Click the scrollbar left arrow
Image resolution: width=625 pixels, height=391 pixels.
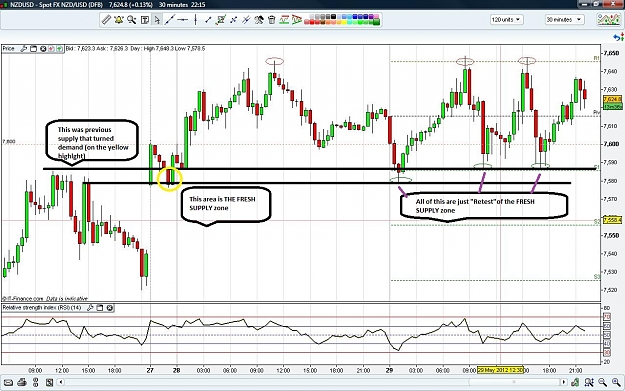(x=61, y=383)
